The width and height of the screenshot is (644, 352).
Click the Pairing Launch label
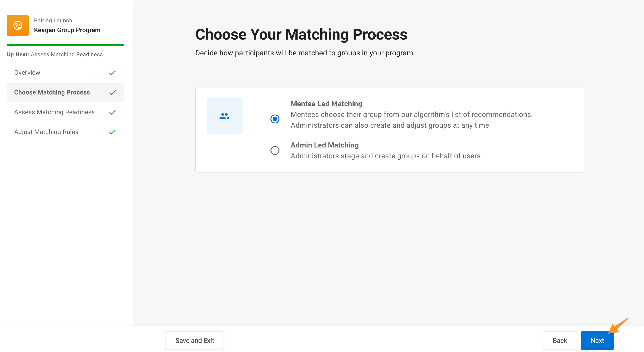coord(53,21)
